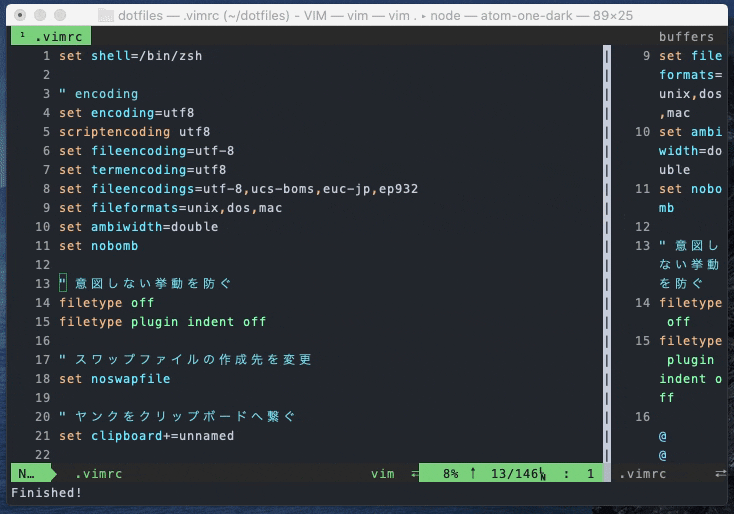Click the up arrow in status line
Image resolution: width=734 pixels, height=514 pixels.
pos(473,474)
